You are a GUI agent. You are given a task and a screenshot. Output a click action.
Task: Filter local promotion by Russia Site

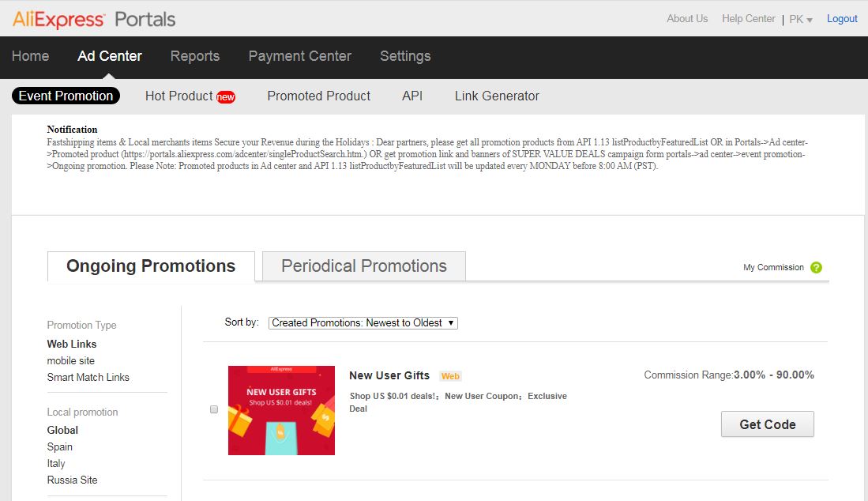click(x=72, y=480)
